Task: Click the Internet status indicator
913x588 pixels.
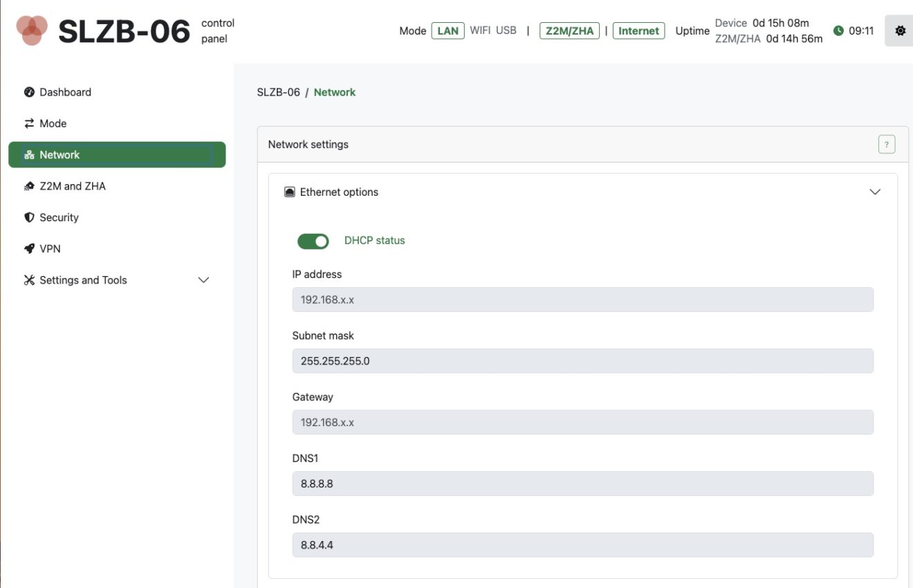Action: click(638, 30)
